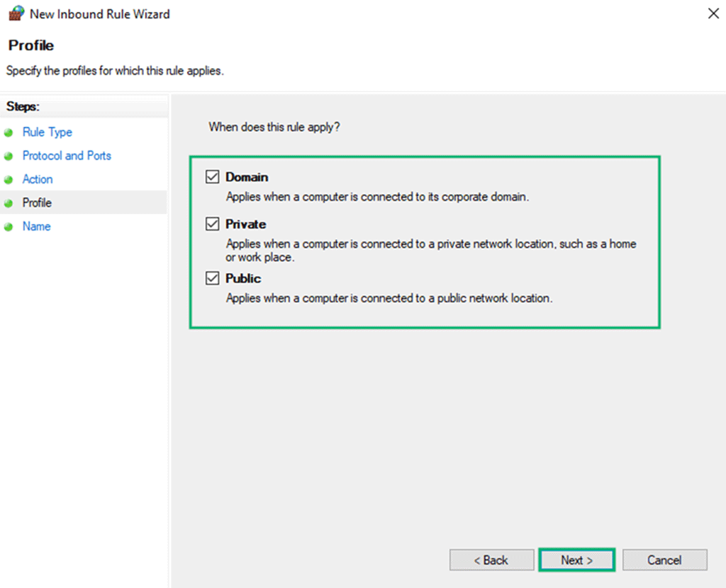Image resolution: width=726 pixels, height=588 pixels.
Task: Uncheck the Private profile checkbox
Action: tap(211, 224)
